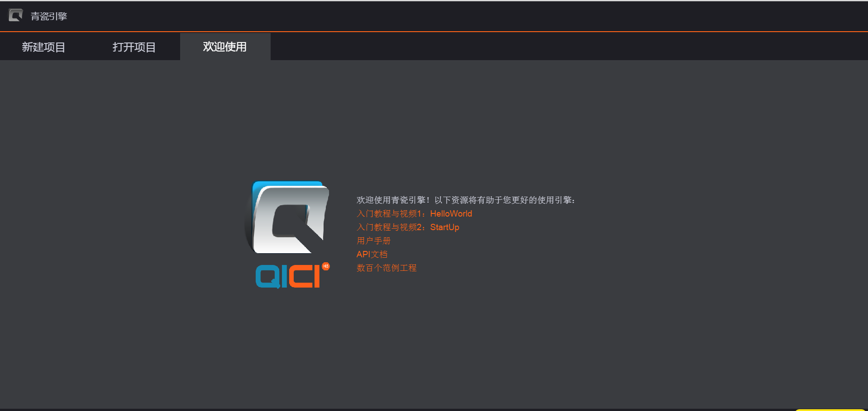
Task: Click the orange CI letters in QICI wordmark
Action: click(304, 276)
